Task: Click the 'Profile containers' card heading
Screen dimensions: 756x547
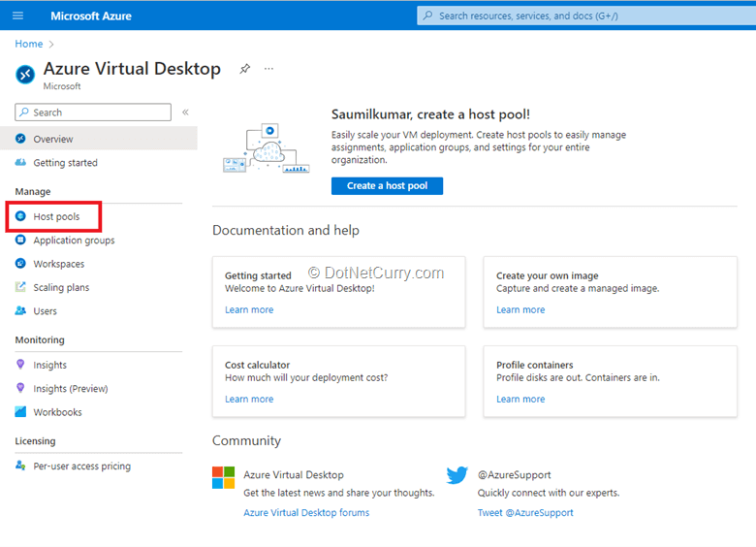Action: coord(535,365)
